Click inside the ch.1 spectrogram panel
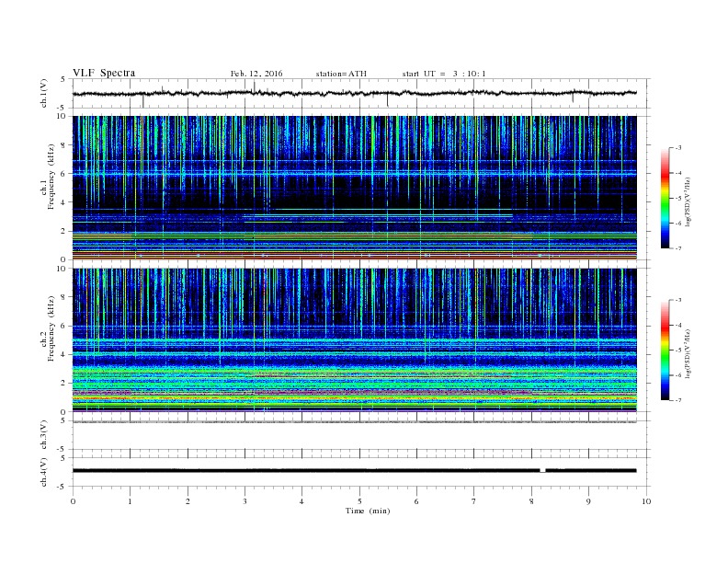This screenshot has height=563, width=728. [354, 188]
